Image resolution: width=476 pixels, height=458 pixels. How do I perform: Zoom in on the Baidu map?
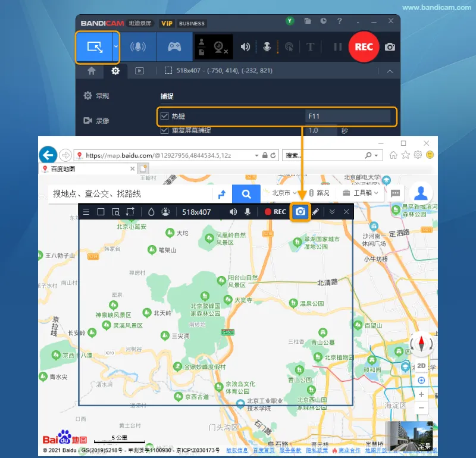tap(421, 394)
